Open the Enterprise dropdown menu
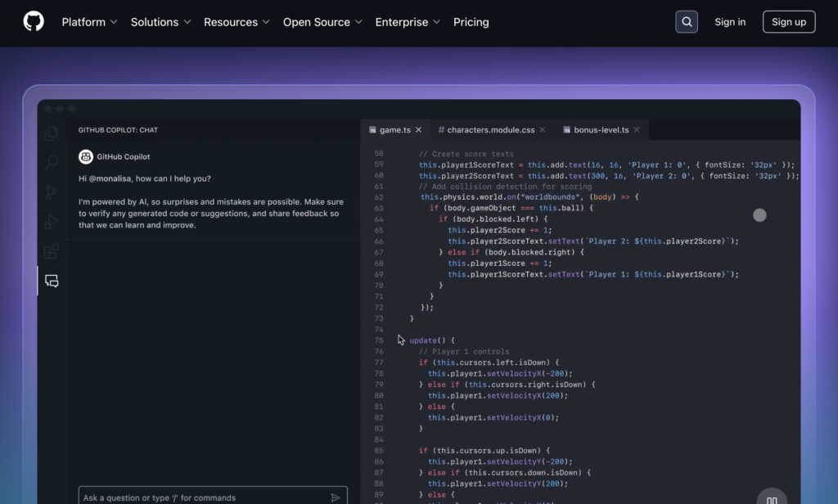The image size is (838, 504). click(x=408, y=22)
